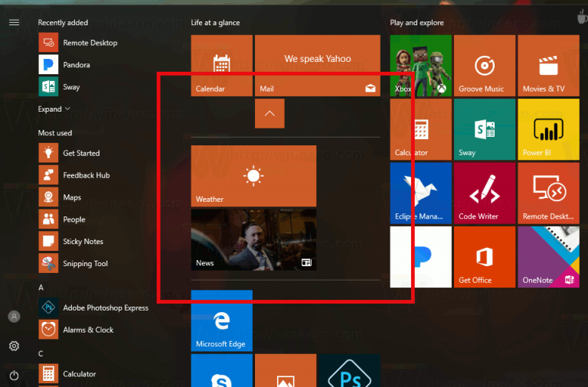The image size is (588, 387).
Task: Open the Power BI tile
Action: 547,129
